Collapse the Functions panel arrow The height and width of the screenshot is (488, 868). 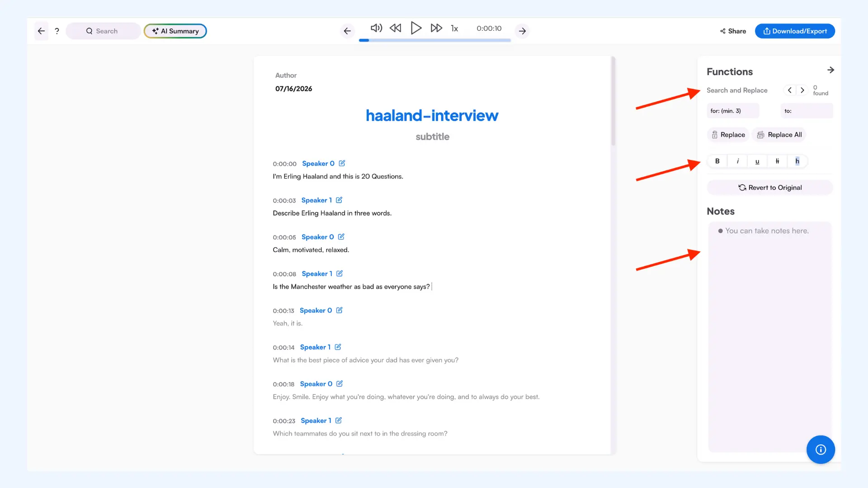pos(830,70)
